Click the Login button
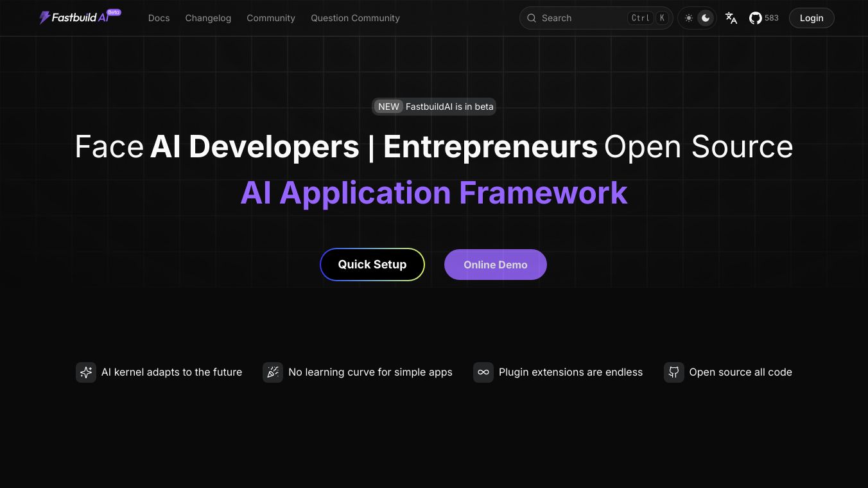 pos(812,18)
